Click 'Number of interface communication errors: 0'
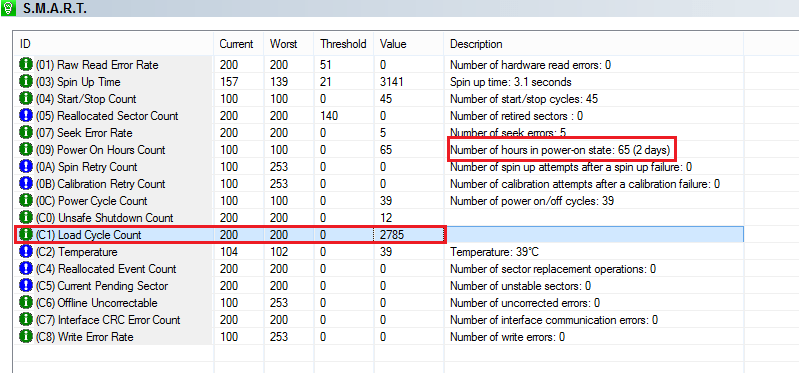 (554, 319)
